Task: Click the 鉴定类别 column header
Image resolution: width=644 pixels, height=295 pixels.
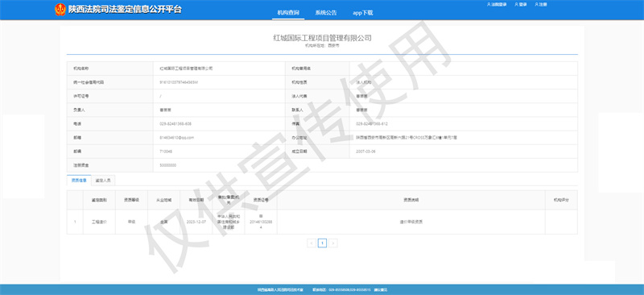Action: [99, 200]
